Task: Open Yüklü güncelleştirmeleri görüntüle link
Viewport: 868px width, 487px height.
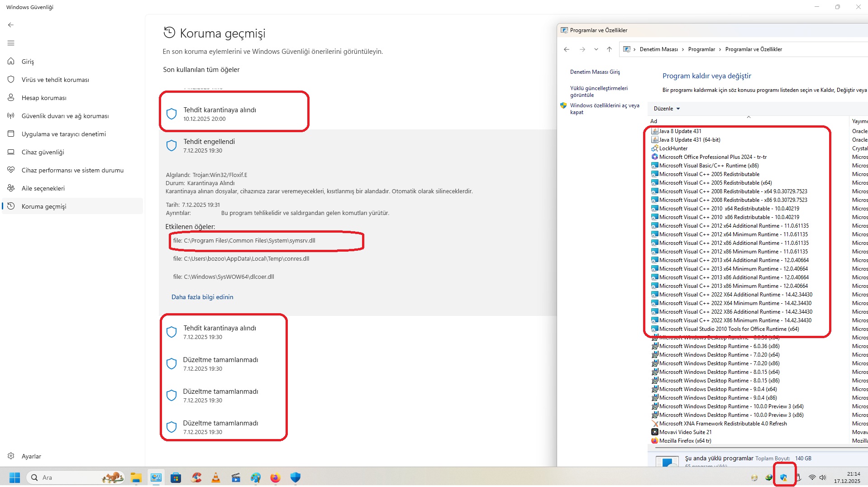Action: pyautogui.click(x=599, y=91)
